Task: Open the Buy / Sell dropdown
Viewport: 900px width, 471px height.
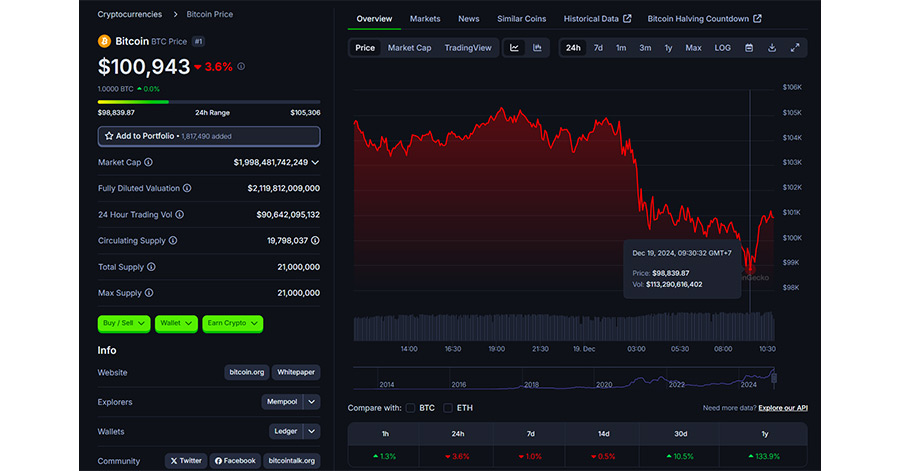Action: [124, 324]
